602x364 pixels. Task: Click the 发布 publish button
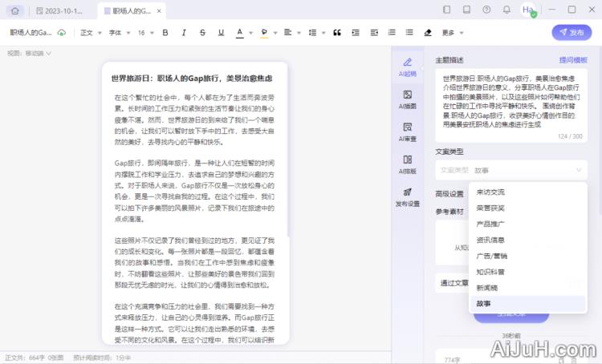click(x=571, y=33)
